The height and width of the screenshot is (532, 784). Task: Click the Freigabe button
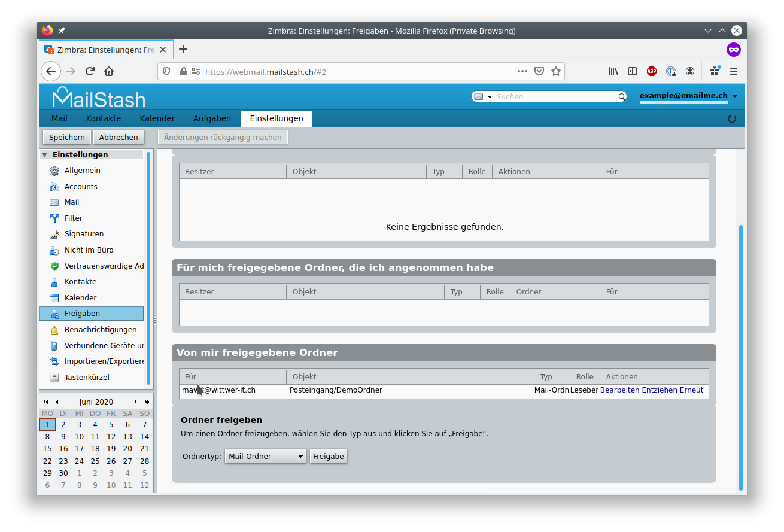(x=329, y=457)
